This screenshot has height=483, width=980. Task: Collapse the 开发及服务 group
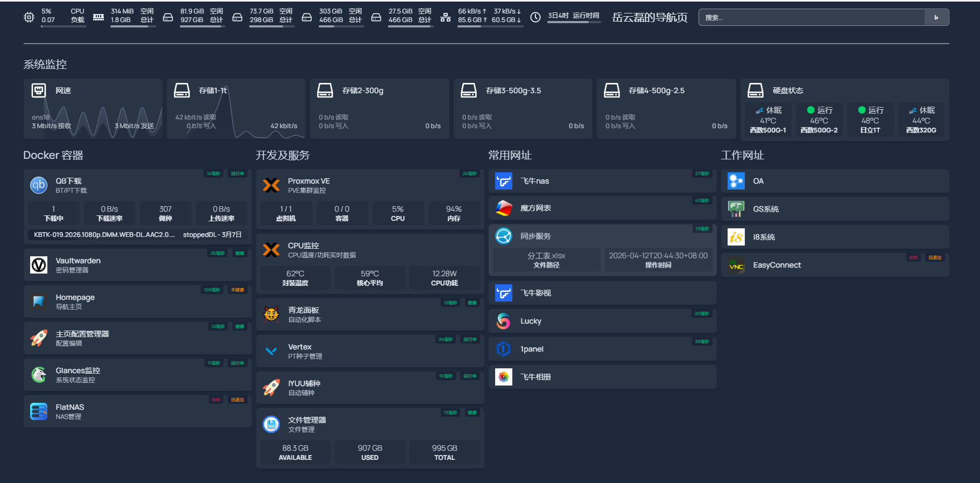pos(283,155)
